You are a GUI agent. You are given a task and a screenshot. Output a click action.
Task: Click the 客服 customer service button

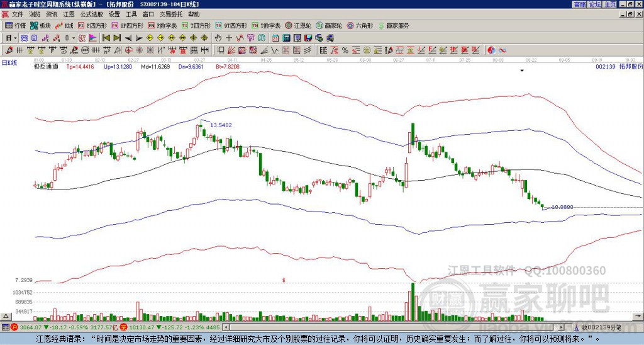[579, 4]
